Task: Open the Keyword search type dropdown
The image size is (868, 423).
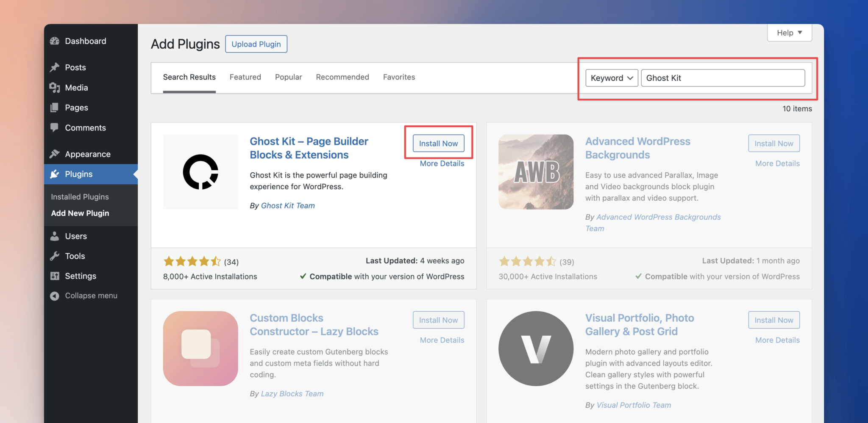Action: (611, 78)
